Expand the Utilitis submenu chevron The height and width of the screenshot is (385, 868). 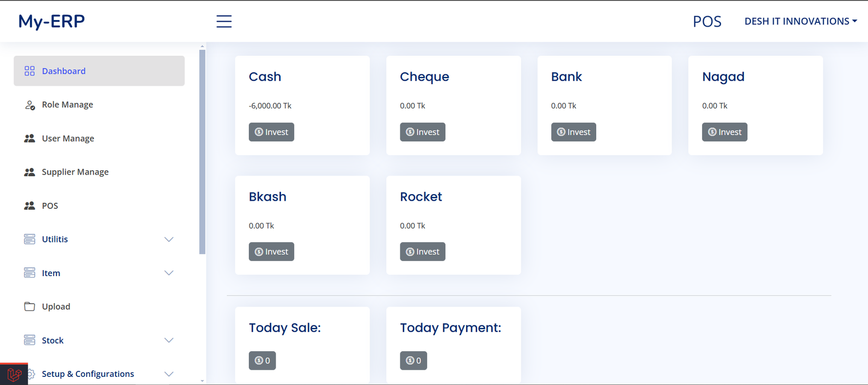tap(169, 239)
